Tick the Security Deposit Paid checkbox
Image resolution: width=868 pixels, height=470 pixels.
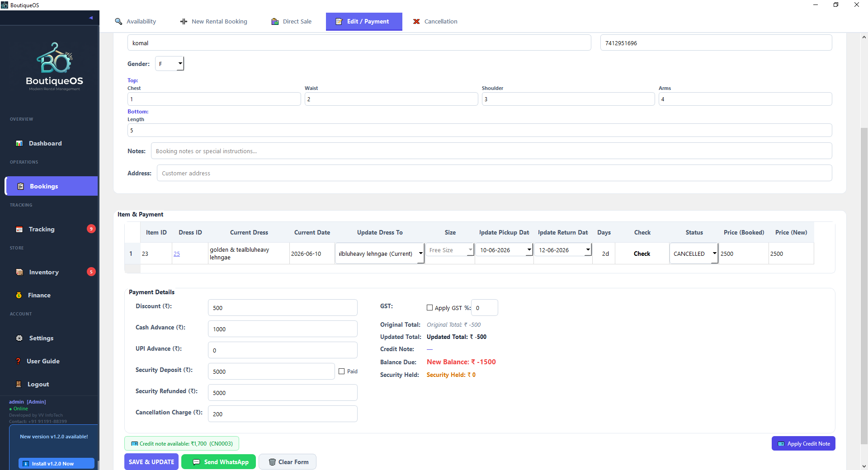[342, 371]
